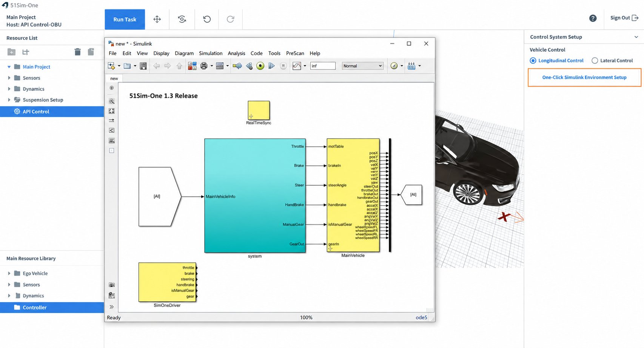
Task: Click the new folder icon in Resource List
Action: [12, 52]
